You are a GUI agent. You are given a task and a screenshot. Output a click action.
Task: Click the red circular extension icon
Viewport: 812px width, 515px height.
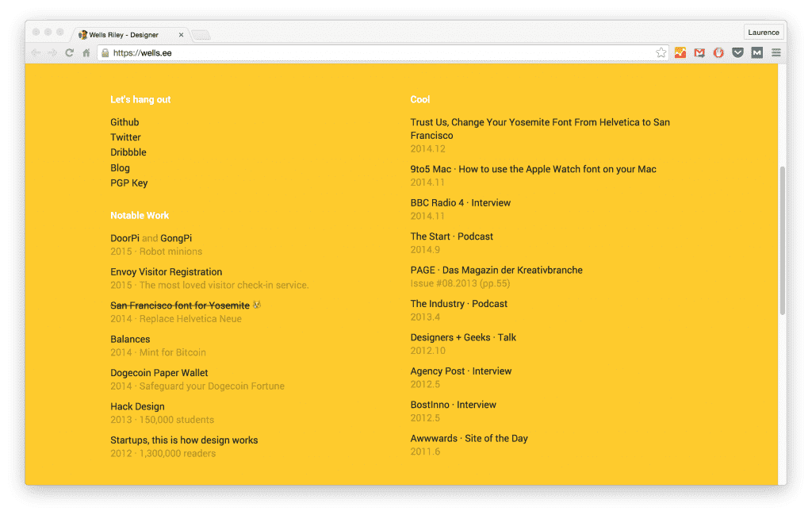click(x=718, y=53)
